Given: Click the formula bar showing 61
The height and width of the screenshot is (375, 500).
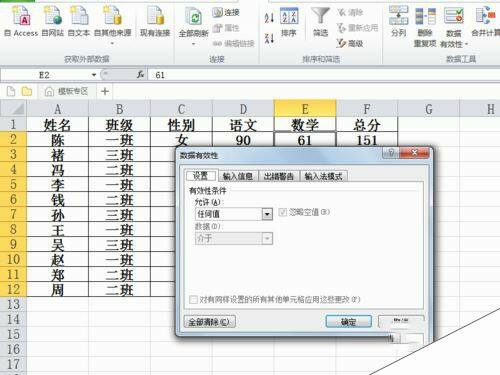Looking at the screenshot, I should coord(323,75).
